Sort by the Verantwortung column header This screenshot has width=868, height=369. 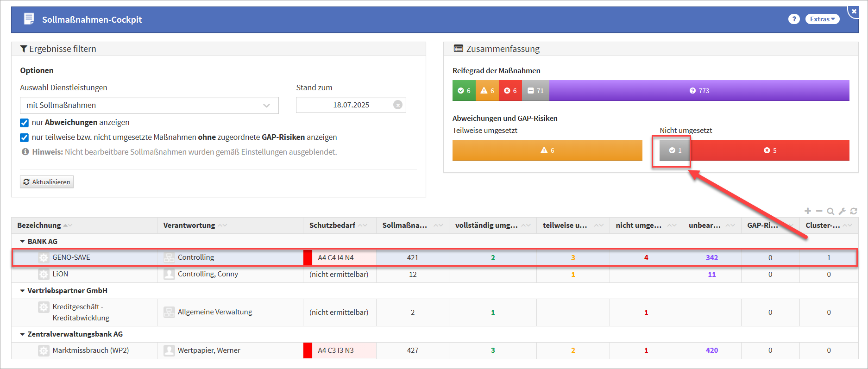tap(189, 225)
